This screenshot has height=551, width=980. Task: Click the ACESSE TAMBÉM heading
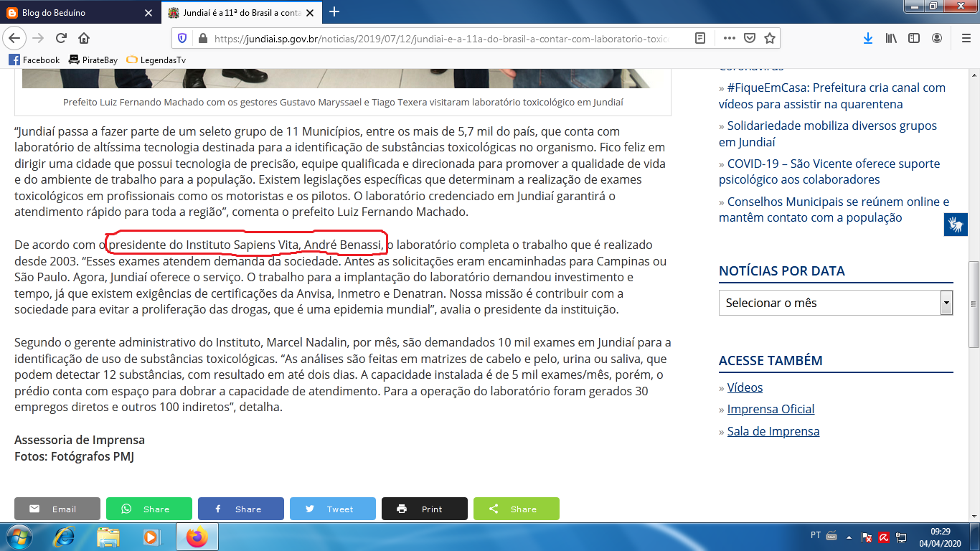coord(771,360)
